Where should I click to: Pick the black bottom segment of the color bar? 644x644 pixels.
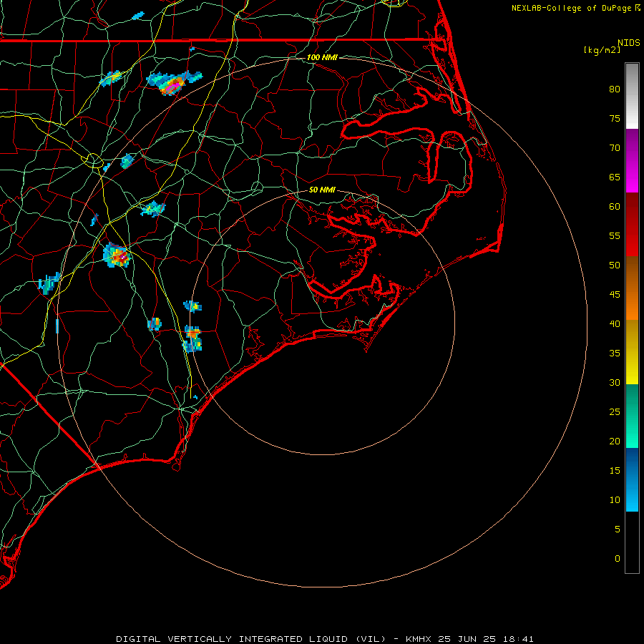point(632,542)
